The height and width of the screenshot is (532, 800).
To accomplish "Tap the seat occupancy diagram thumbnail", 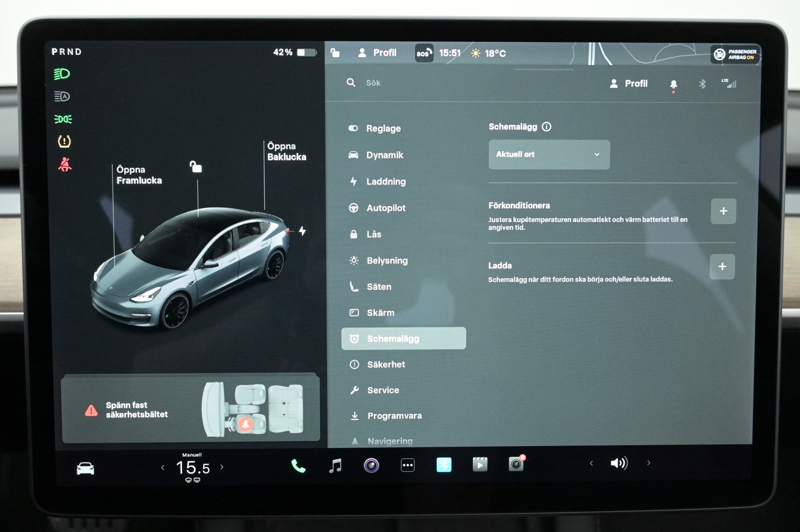I will tap(252, 409).
